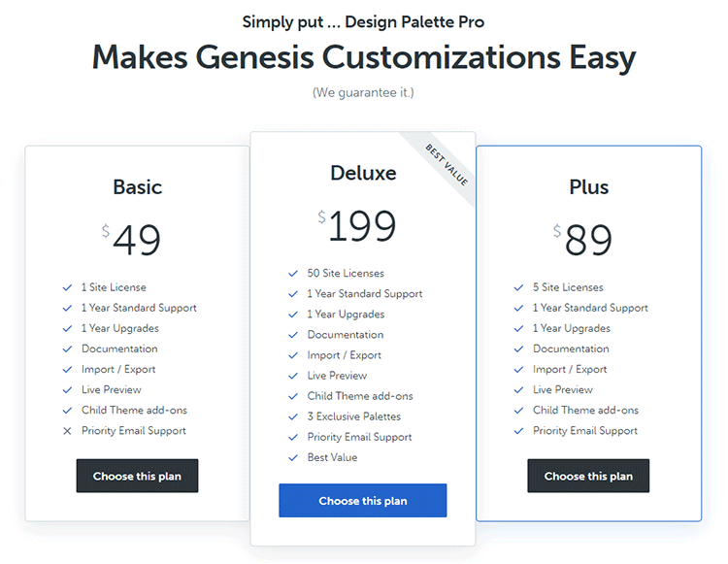This screenshot has height=564, width=728.
Task: Select the blue Deluxe Choose this plan button
Action: pos(363,500)
